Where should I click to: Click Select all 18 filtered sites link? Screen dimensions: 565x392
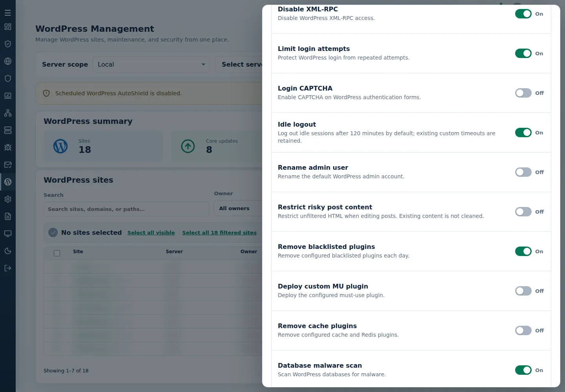point(219,232)
